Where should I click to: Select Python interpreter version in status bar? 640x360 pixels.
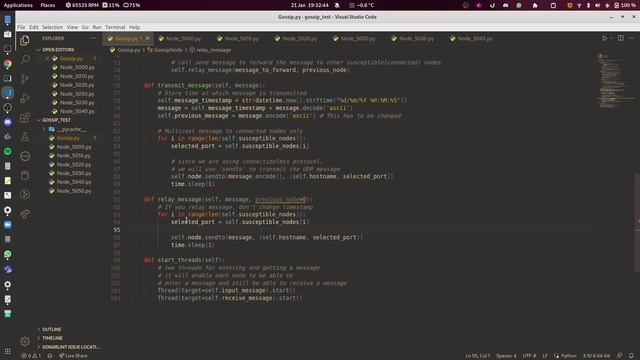coord(596,356)
